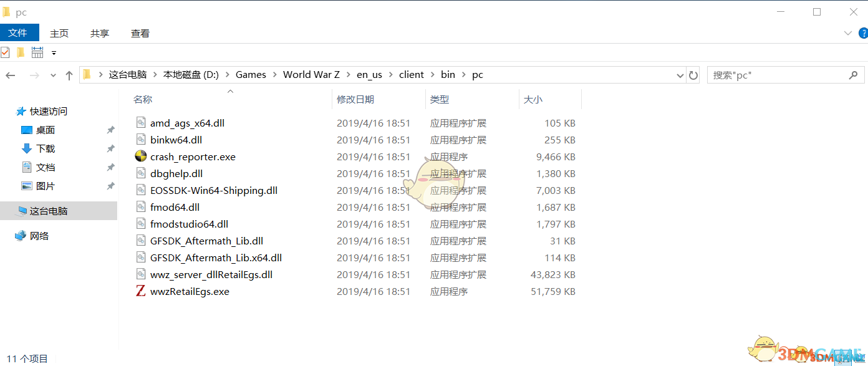
Task: Expand the chevron after en_us breadcrumb
Action: coord(391,75)
